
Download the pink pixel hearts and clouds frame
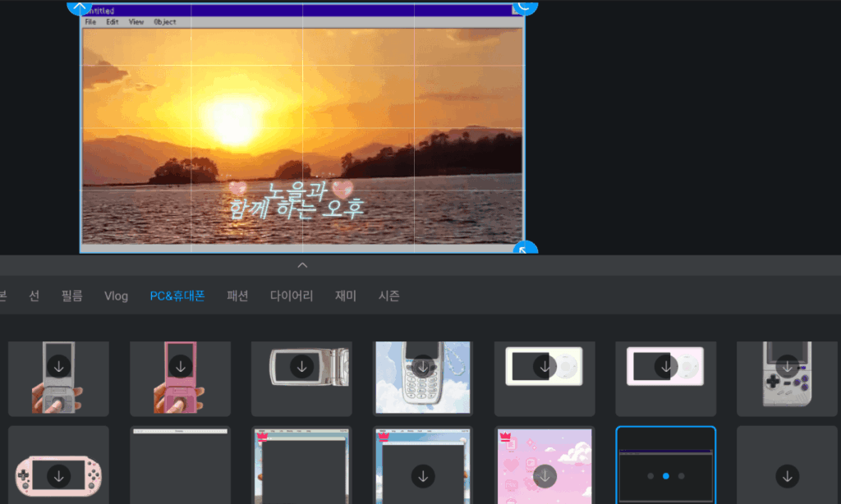coord(545,475)
